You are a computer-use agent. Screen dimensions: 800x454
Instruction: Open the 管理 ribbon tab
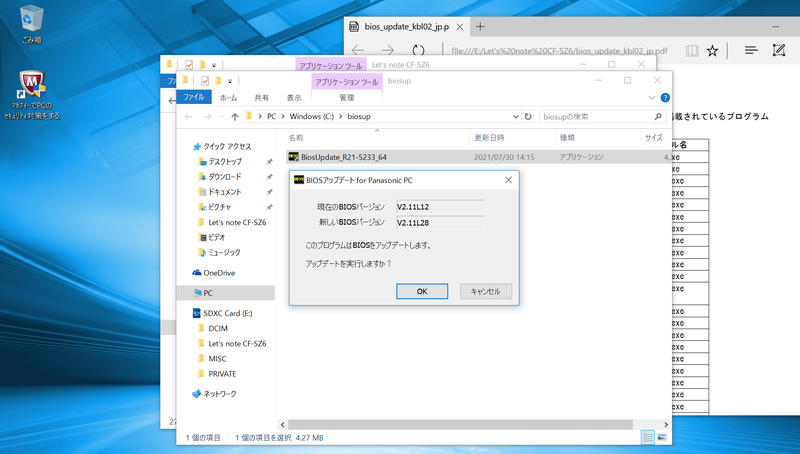point(346,97)
